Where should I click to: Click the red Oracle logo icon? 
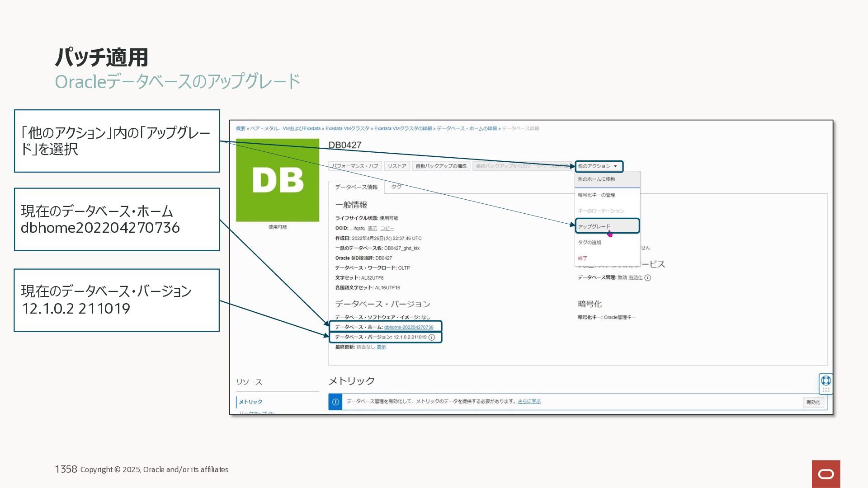click(x=826, y=474)
